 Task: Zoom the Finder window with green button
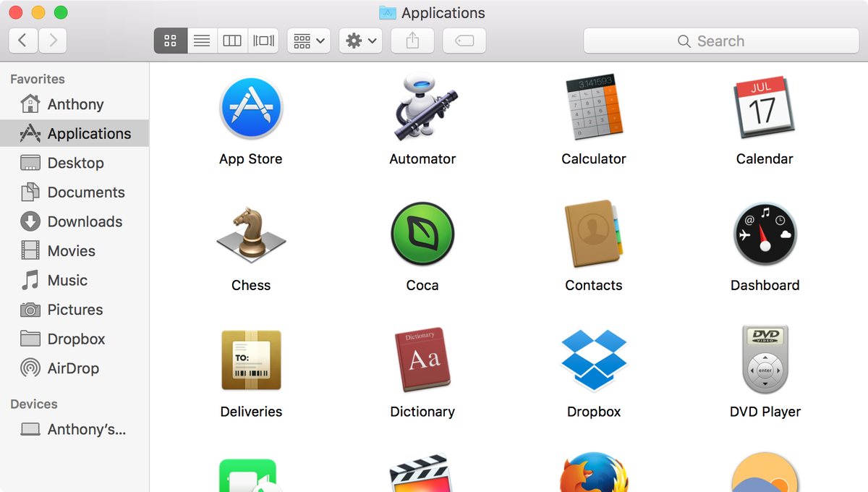click(x=61, y=12)
